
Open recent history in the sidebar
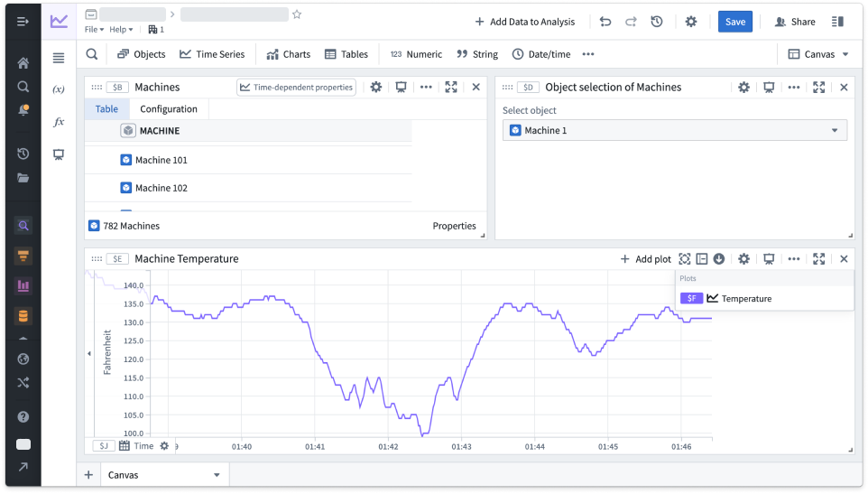(23, 154)
